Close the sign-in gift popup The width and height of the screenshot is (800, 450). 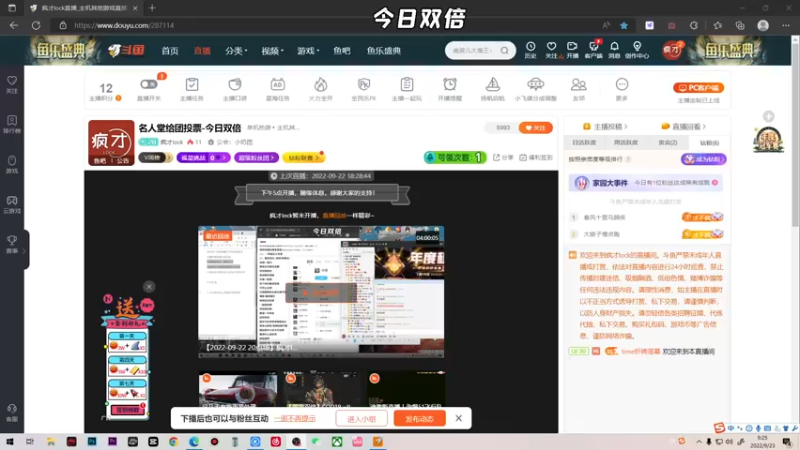coord(149,287)
